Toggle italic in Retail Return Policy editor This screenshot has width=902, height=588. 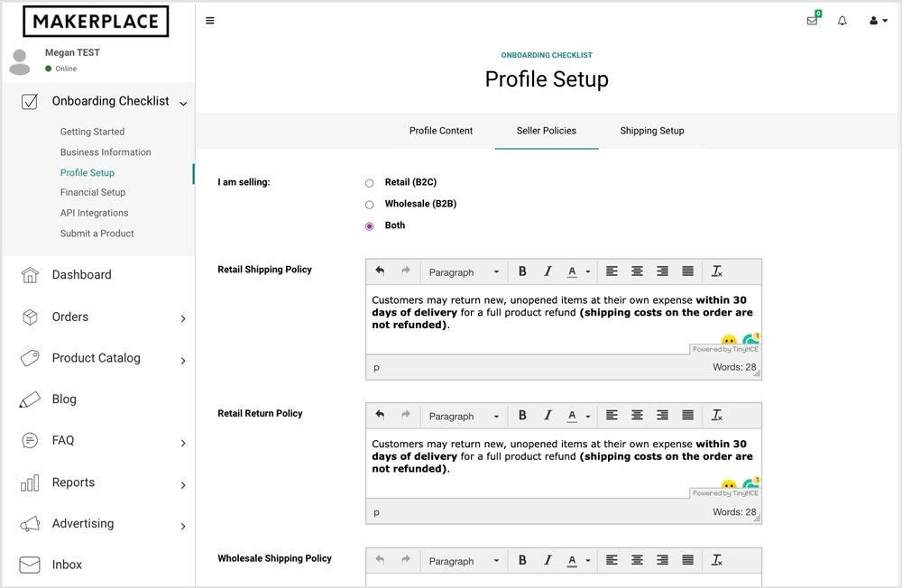(548, 415)
